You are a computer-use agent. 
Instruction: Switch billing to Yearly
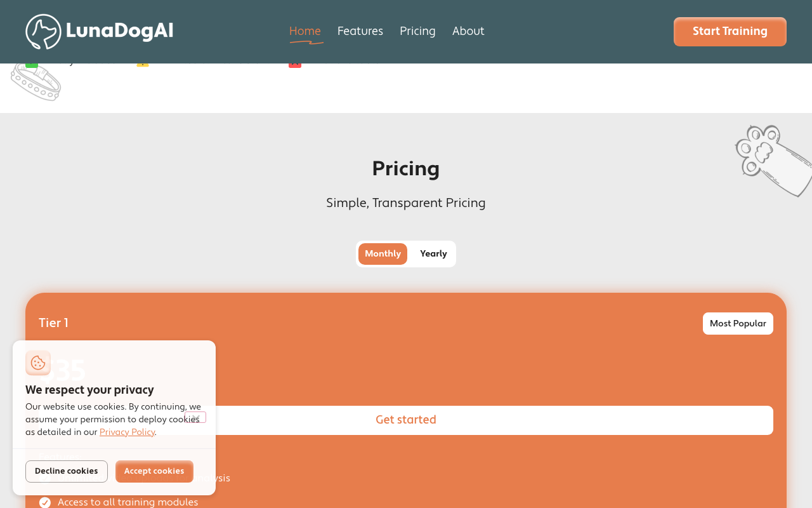click(433, 254)
